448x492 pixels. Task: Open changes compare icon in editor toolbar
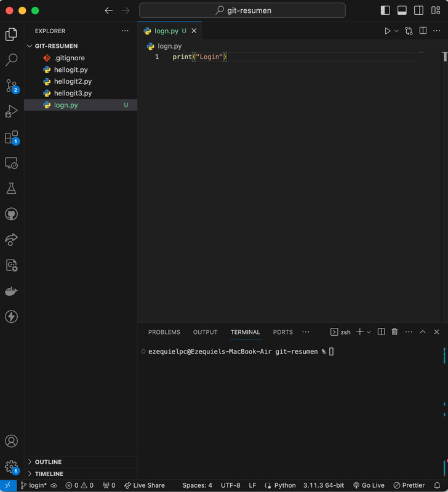409,31
